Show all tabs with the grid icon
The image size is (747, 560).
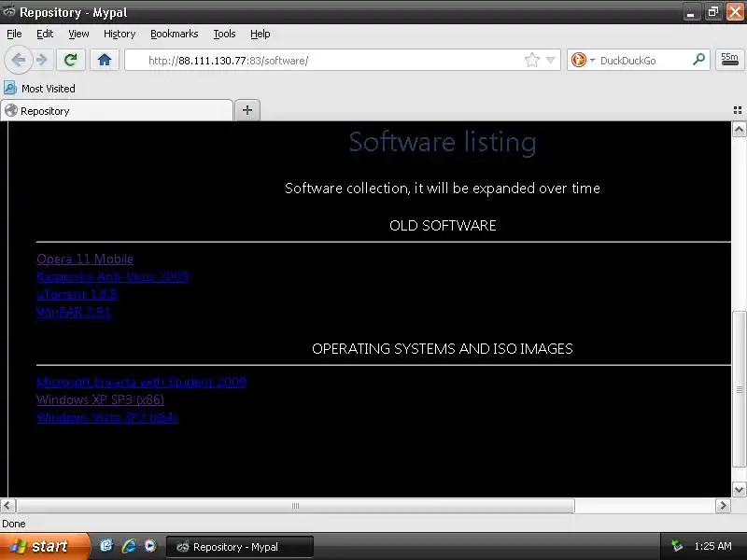738,110
